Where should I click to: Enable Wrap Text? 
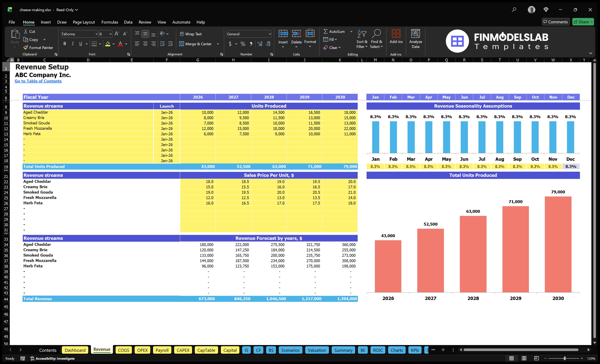click(x=191, y=34)
